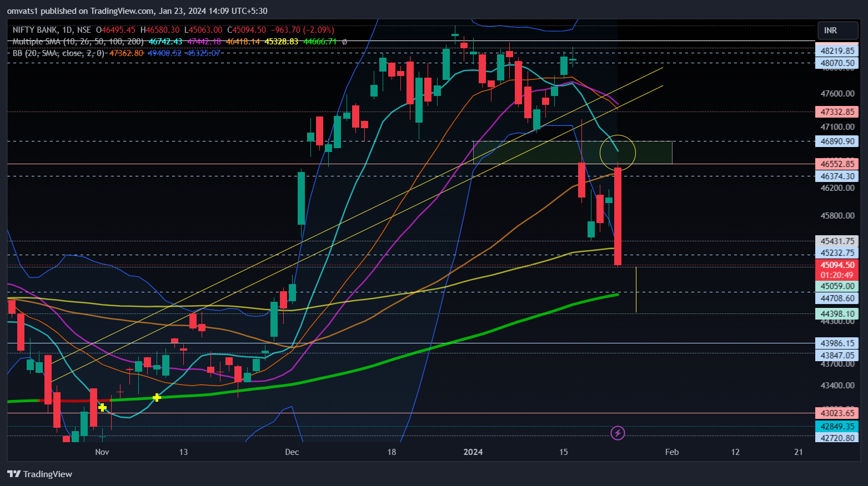Select the yellow circle drawing on chart

(x=618, y=152)
